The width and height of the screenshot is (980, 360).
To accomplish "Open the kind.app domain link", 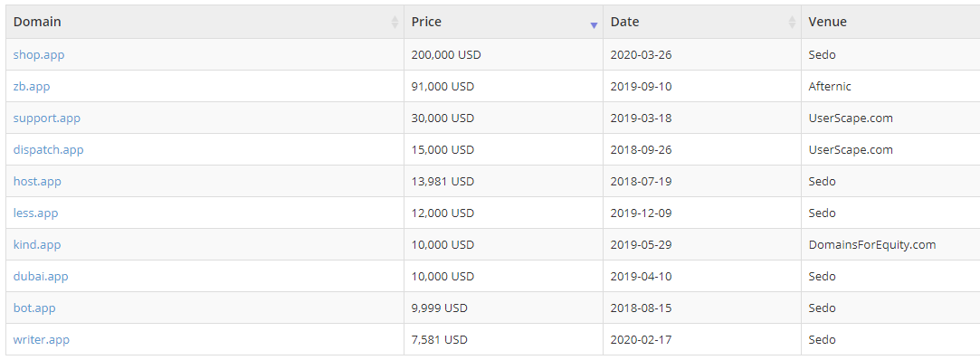I will pos(37,244).
